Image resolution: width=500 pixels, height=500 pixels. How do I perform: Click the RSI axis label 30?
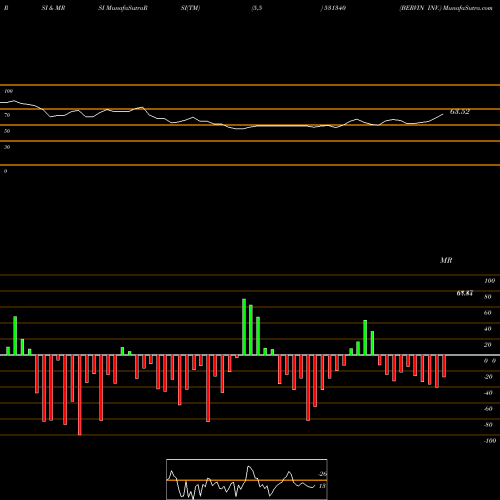7,147
